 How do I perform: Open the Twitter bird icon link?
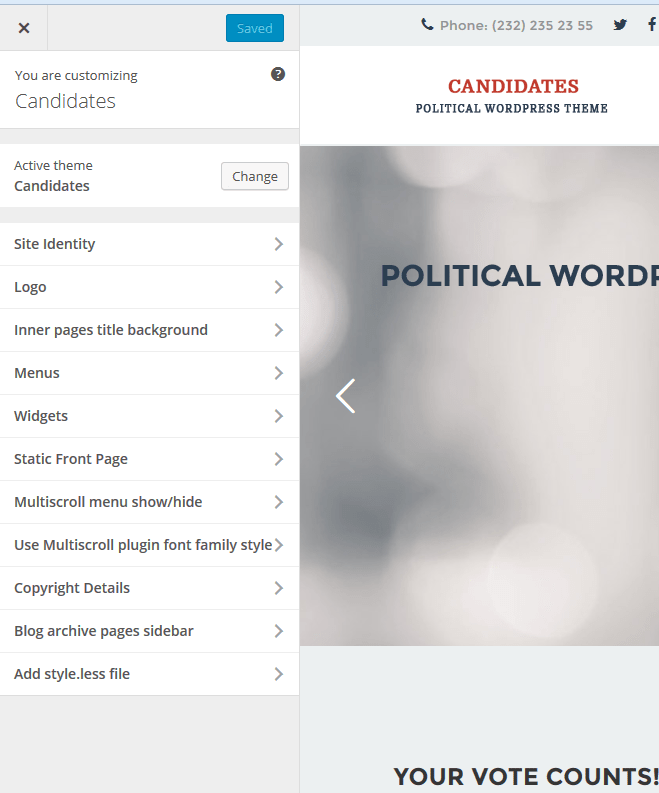point(620,25)
